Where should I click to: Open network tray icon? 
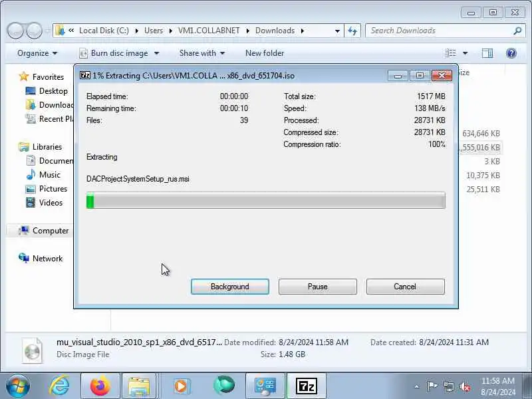pyautogui.click(x=449, y=386)
